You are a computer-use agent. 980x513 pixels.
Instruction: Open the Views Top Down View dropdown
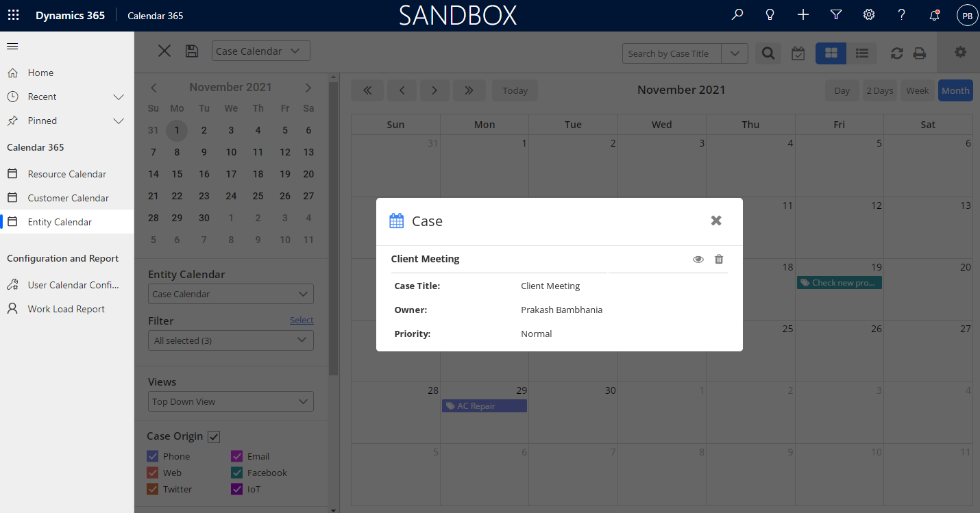(x=231, y=401)
